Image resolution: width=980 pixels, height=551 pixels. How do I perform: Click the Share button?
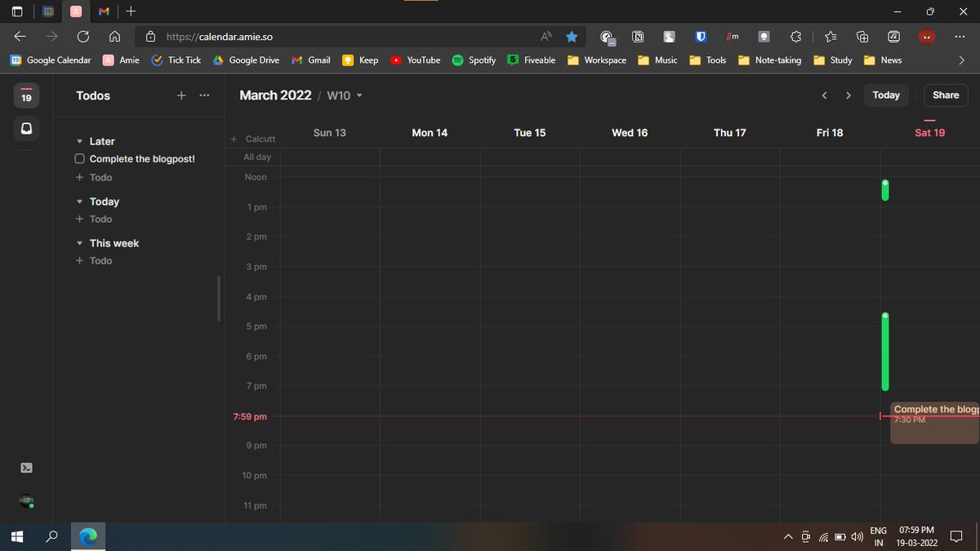point(946,96)
